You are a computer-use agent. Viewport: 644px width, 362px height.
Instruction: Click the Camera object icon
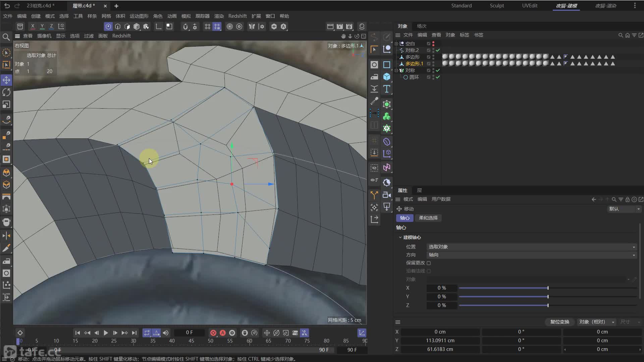pyautogui.click(x=387, y=195)
